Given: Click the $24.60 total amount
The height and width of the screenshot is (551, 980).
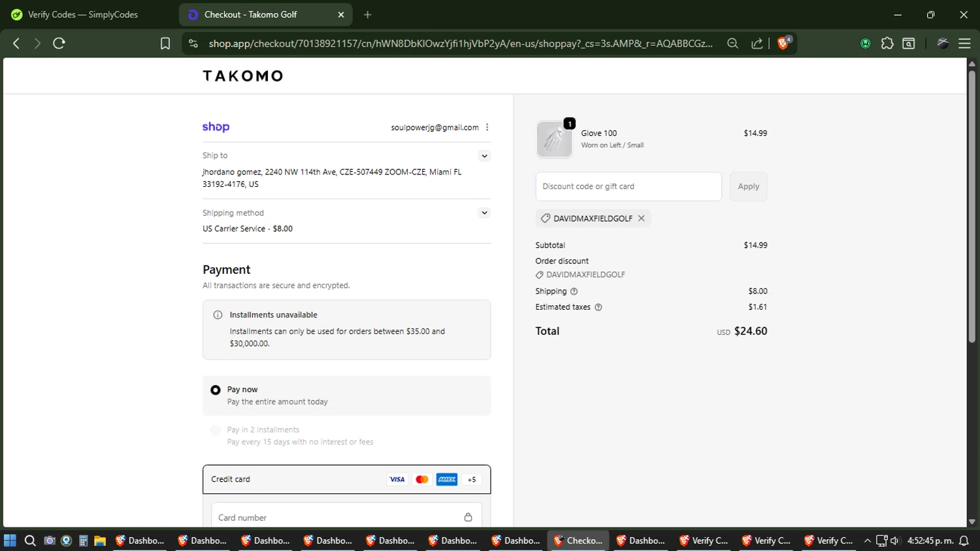Looking at the screenshot, I should point(751,331).
